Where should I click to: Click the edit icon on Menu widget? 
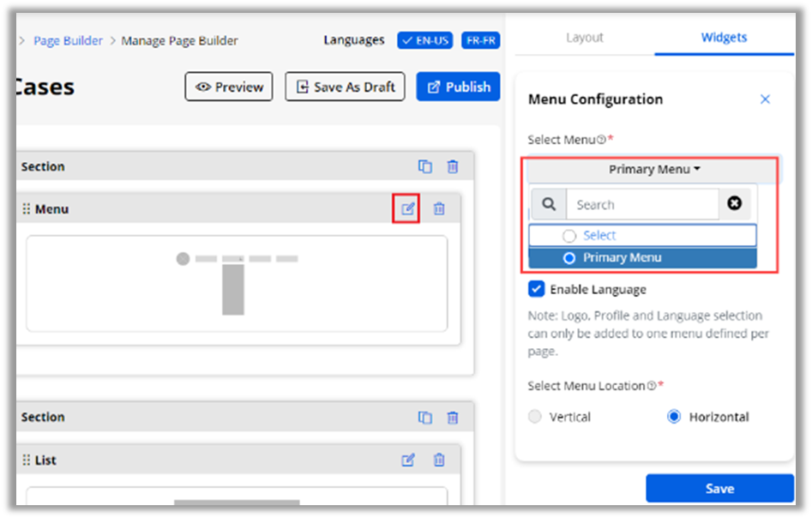pyautogui.click(x=407, y=208)
